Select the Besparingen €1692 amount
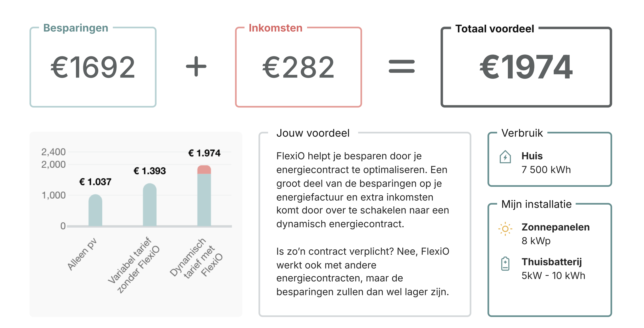Screen dimensions: 644x328 point(93,68)
